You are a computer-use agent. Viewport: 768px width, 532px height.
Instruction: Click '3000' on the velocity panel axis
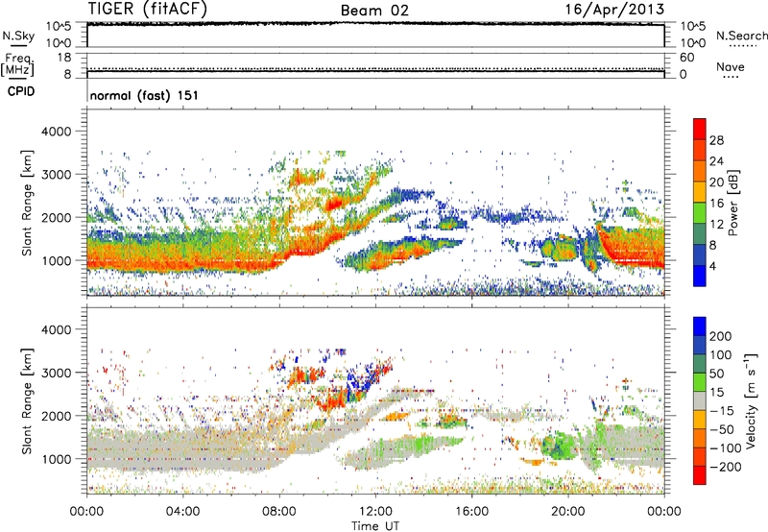coord(57,373)
